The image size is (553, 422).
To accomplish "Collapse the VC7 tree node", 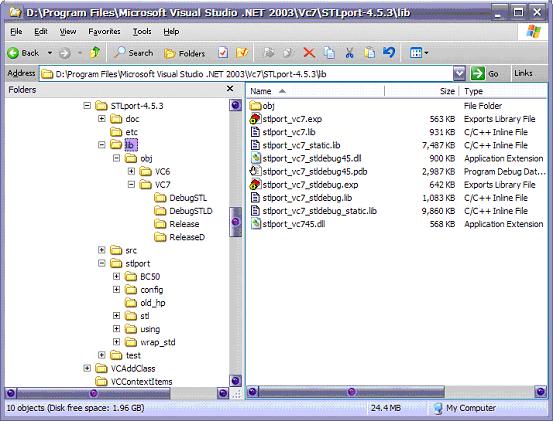I will (131, 184).
